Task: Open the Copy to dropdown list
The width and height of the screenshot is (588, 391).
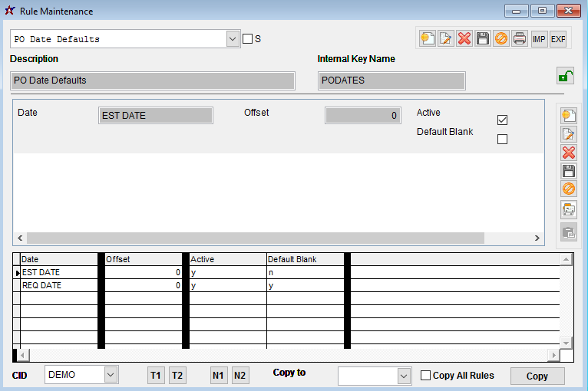Action: [405, 376]
